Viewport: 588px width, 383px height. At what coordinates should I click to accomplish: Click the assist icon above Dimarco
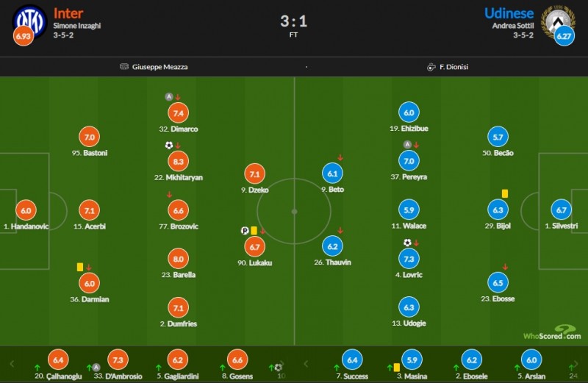(x=168, y=96)
